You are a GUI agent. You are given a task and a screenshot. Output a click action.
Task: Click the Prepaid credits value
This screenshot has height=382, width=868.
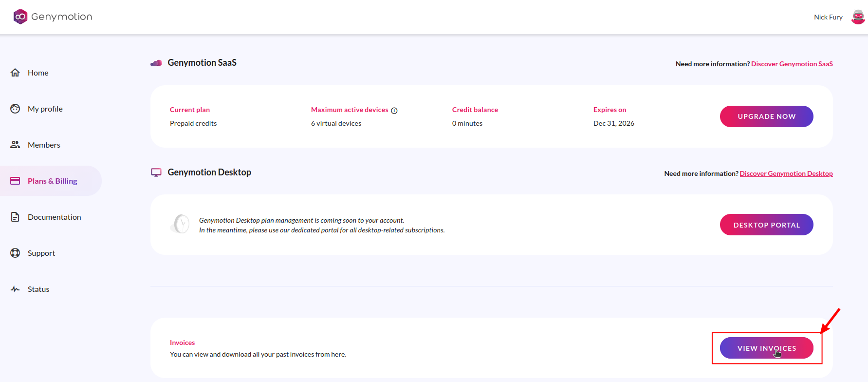tap(193, 123)
